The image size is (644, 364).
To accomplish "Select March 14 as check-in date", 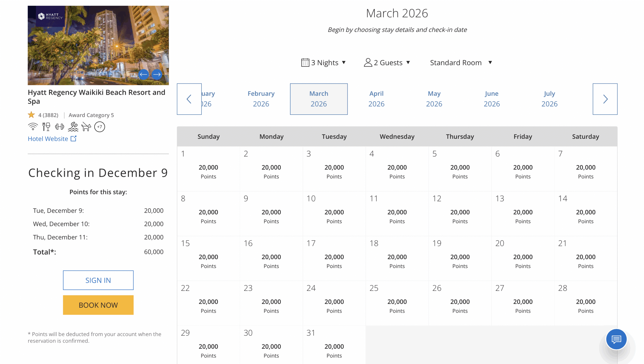I will point(586,213).
